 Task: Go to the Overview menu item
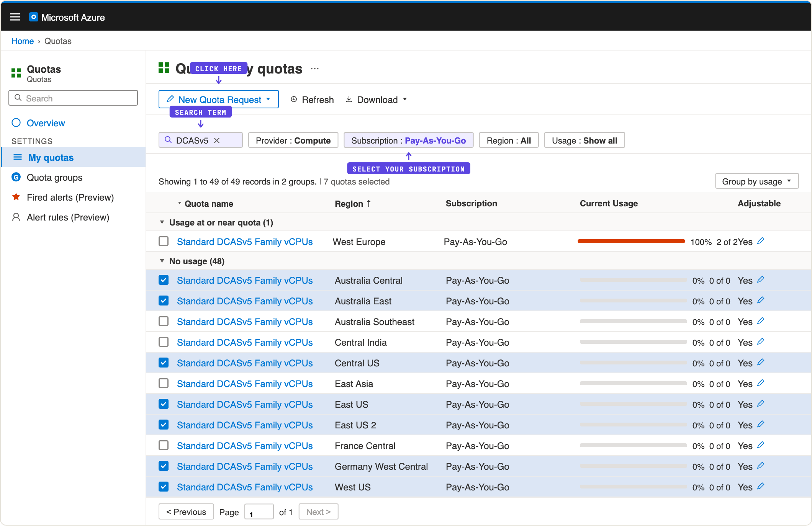(46, 123)
